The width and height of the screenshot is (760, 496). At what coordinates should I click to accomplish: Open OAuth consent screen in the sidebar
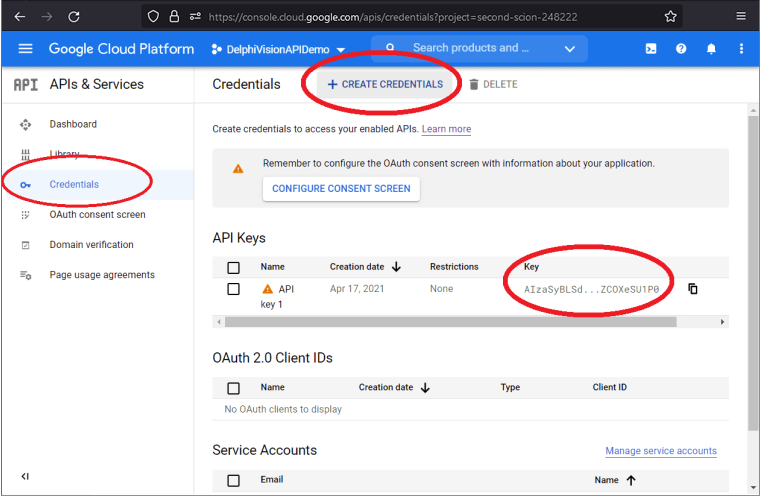pyautogui.click(x=97, y=214)
